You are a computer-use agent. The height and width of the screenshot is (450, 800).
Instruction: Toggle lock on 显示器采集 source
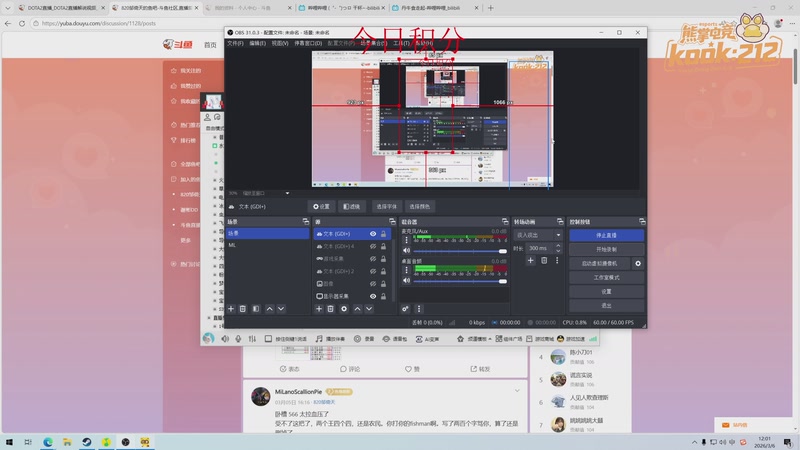tap(383, 296)
